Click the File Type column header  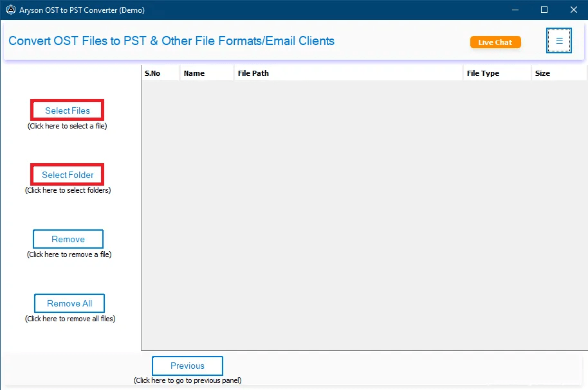point(483,73)
